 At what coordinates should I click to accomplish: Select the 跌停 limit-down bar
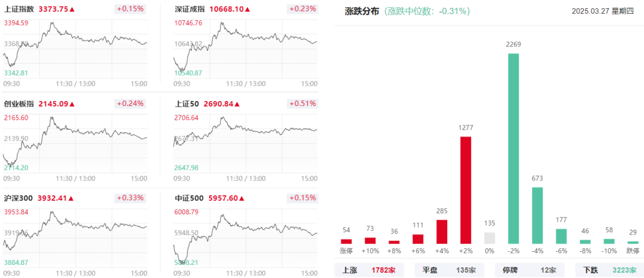tap(633, 242)
